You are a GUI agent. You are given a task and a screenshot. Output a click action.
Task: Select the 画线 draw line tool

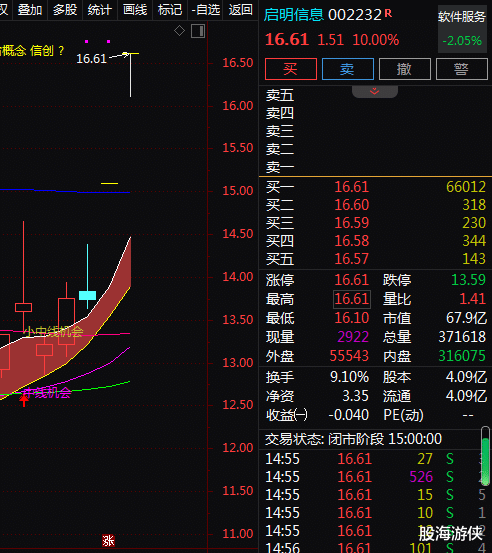135,10
